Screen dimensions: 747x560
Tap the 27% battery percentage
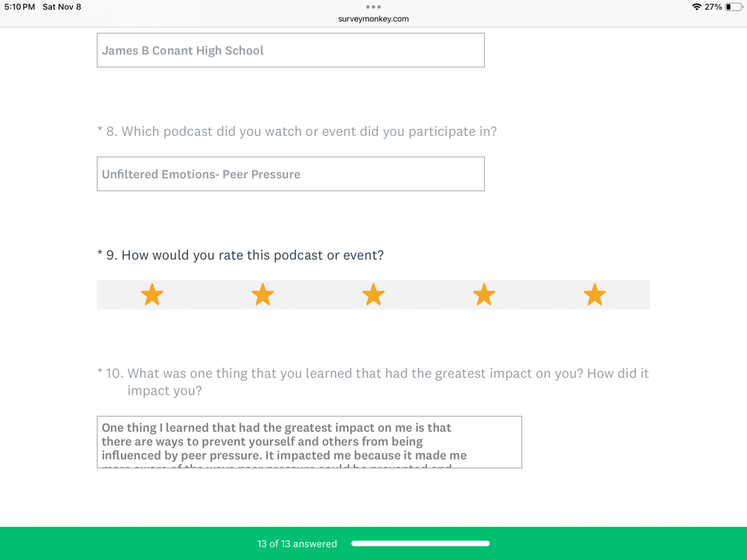pyautogui.click(x=713, y=7)
